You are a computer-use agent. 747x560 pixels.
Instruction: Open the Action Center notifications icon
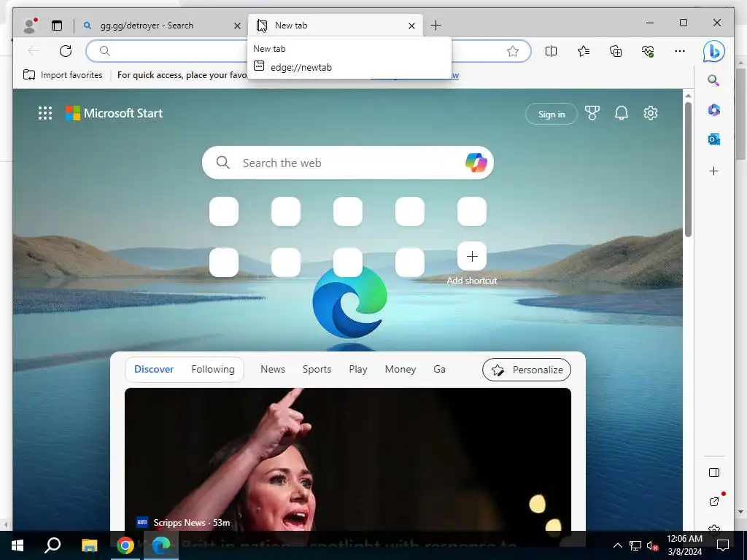tap(723, 545)
